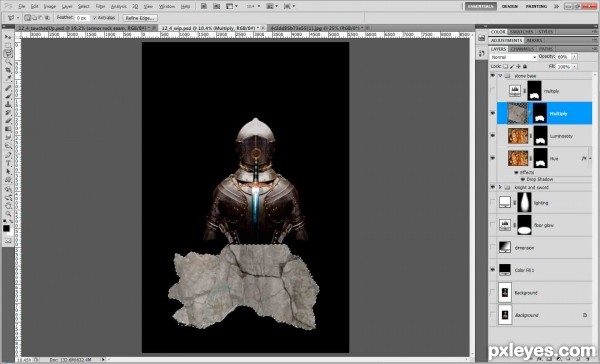Click the Opacity value field

coord(564,57)
